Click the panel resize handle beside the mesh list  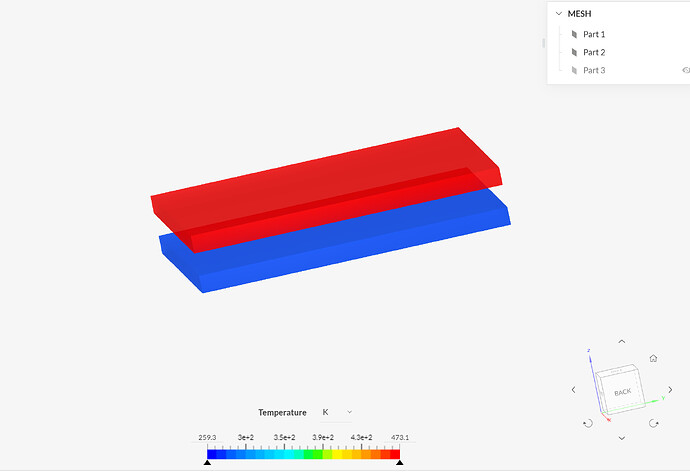pyautogui.click(x=543, y=43)
